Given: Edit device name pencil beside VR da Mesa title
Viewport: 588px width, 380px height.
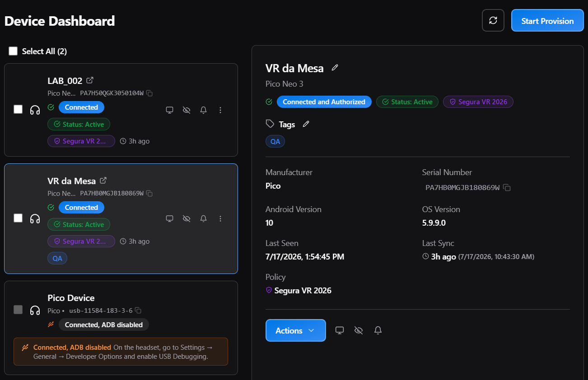Looking at the screenshot, I should tap(335, 68).
